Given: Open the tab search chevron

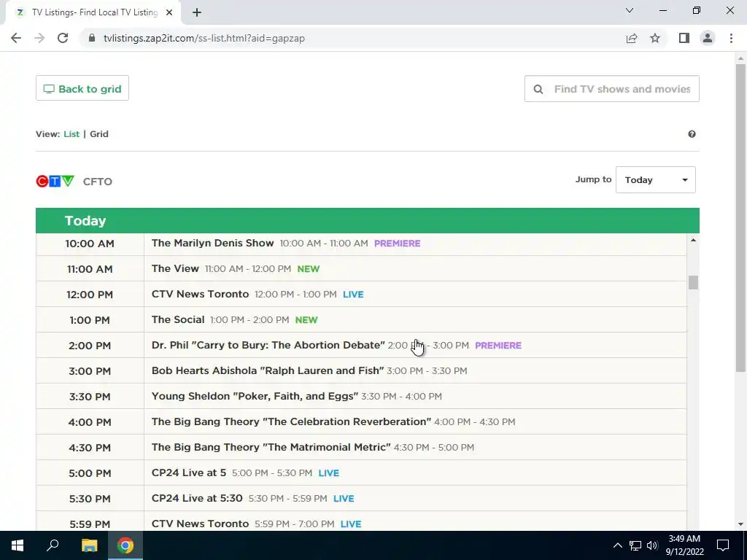Looking at the screenshot, I should pos(630,10).
